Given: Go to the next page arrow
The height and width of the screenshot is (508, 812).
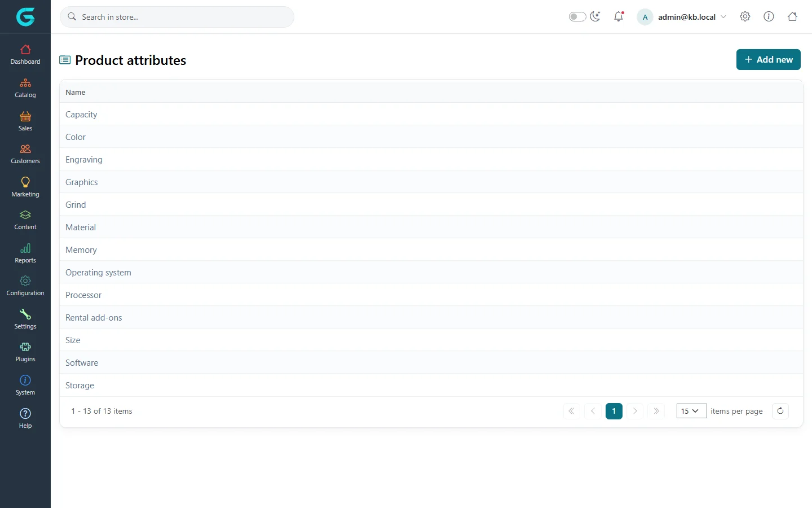Looking at the screenshot, I should pyautogui.click(x=635, y=411).
